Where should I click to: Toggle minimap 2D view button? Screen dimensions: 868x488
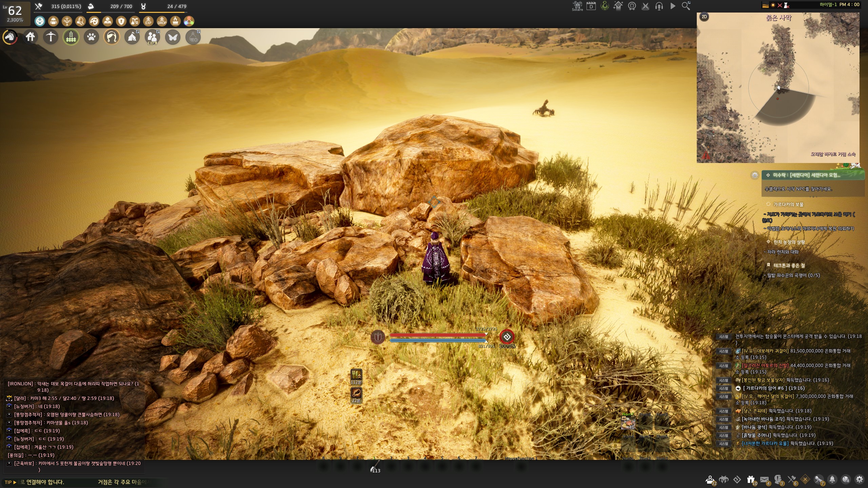[704, 17]
